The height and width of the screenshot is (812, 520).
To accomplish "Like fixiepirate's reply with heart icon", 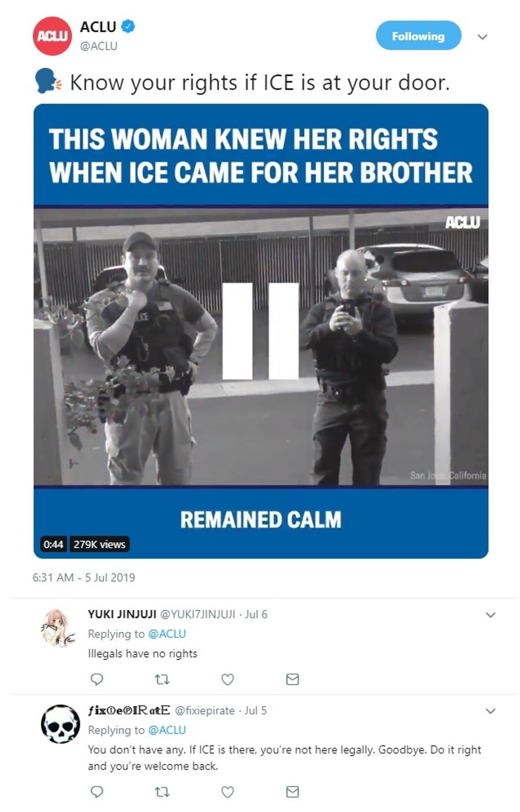I will [x=228, y=792].
